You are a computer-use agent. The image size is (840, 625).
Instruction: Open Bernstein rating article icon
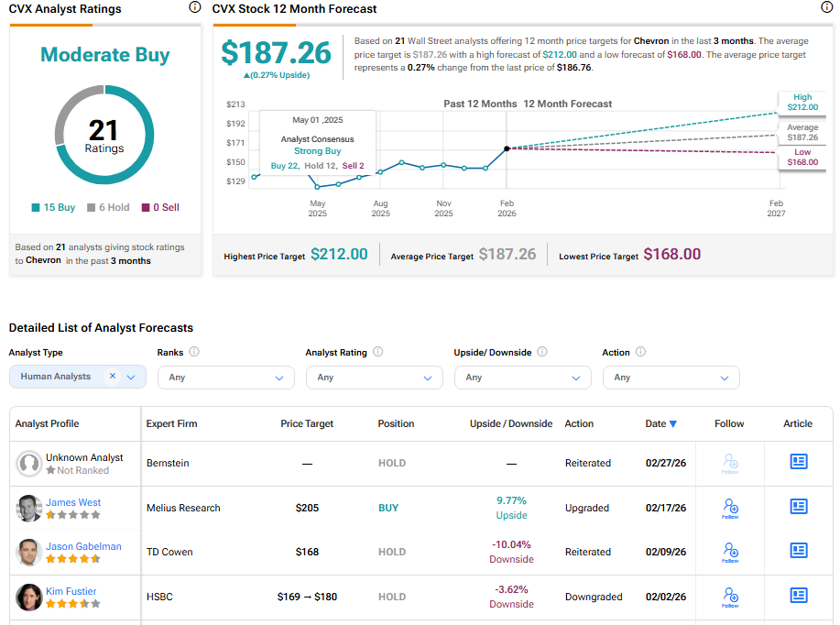pyautogui.click(x=799, y=463)
